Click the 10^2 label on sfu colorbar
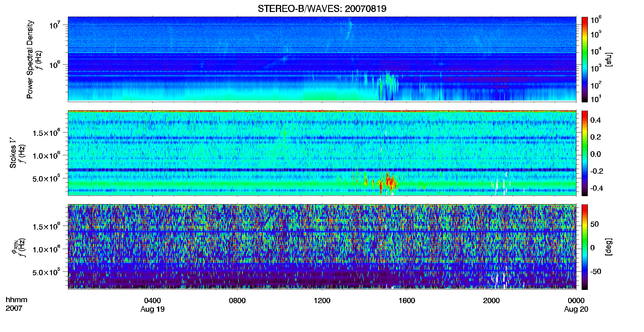 (x=596, y=85)
